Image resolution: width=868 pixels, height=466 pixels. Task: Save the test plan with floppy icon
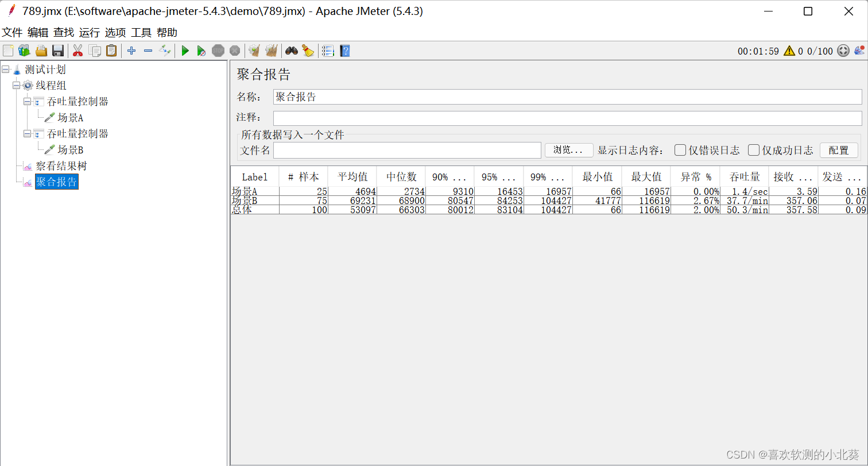[58, 51]
